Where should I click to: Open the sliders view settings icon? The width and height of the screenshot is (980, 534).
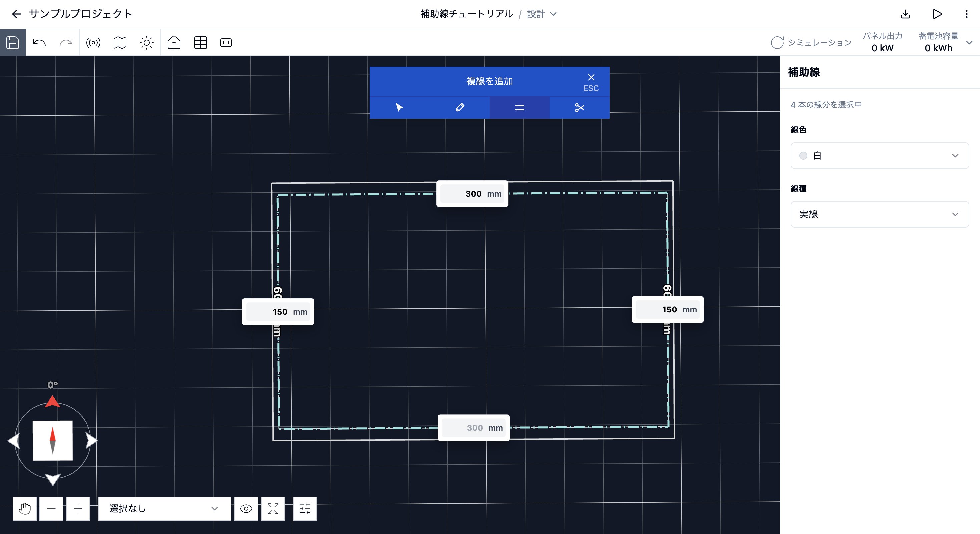pyautogui.click(x=305, y=508)
